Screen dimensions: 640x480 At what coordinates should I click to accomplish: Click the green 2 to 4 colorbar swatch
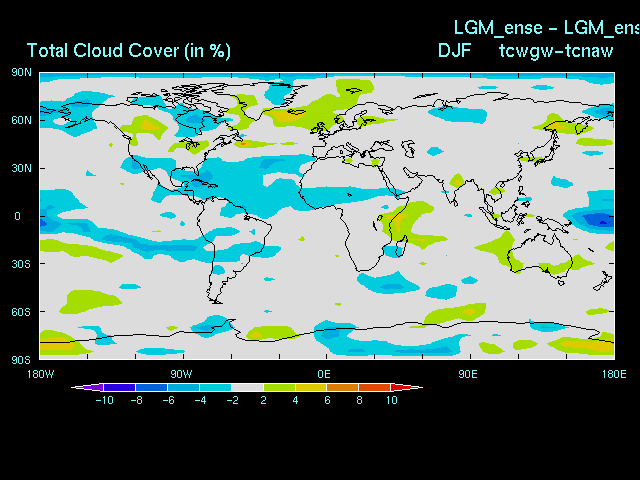click(x=279, y=387)
